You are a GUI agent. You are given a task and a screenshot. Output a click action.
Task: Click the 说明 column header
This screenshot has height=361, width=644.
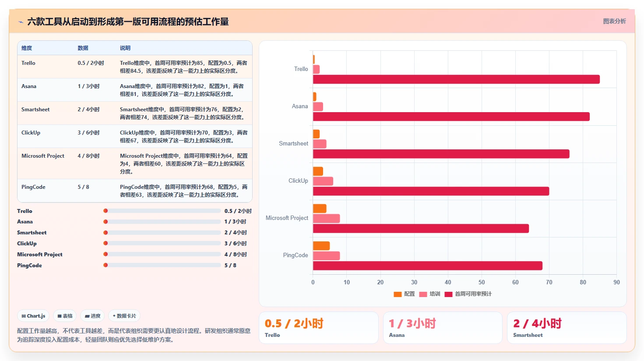coord(125,48)
